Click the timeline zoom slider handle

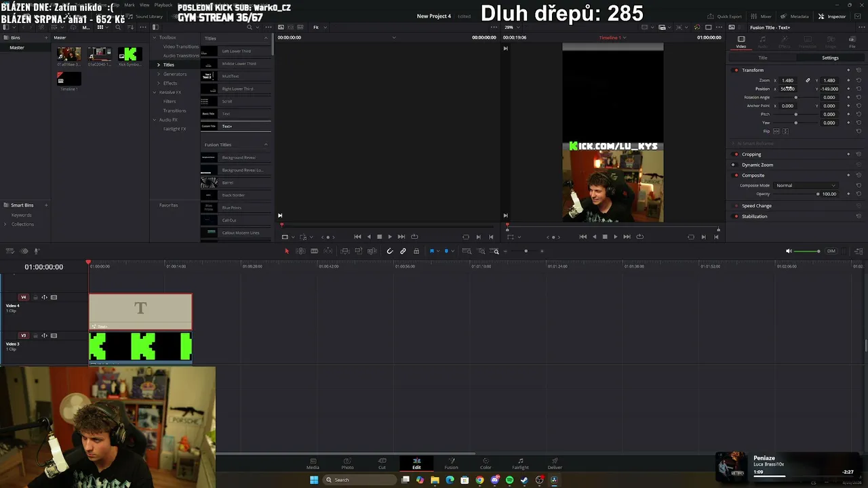pos(526,251)
